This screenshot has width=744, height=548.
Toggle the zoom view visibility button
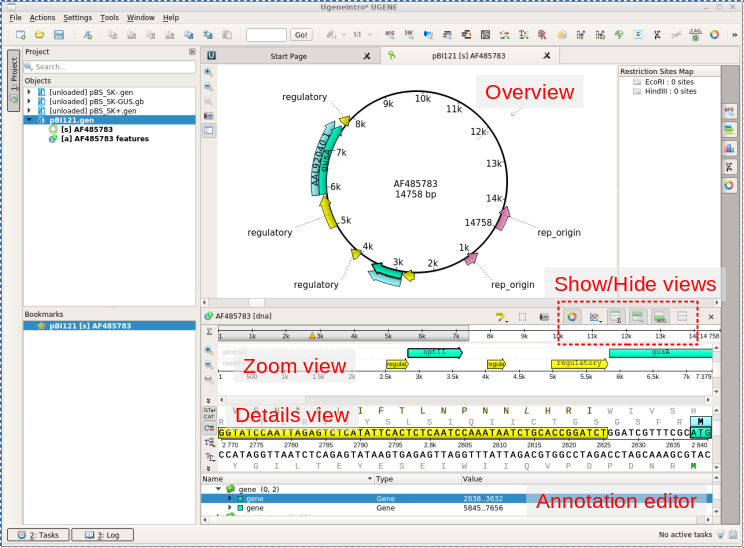638,317
